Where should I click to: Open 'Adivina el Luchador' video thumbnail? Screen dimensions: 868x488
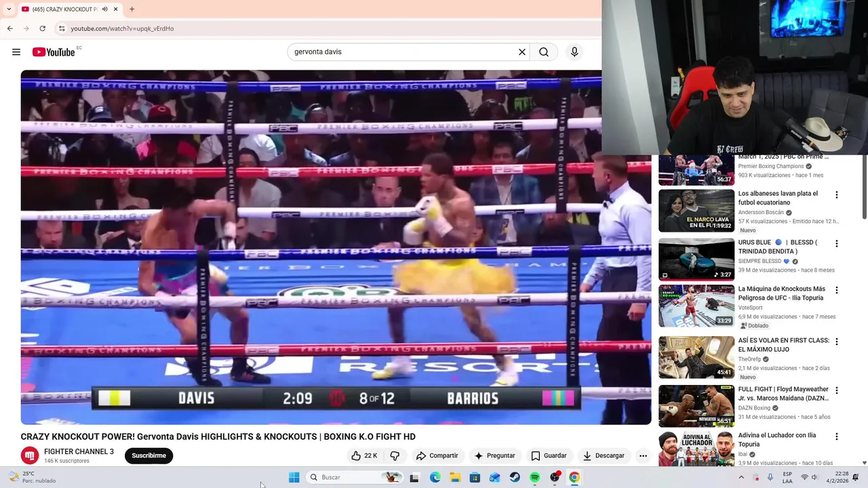coord(696,449)
